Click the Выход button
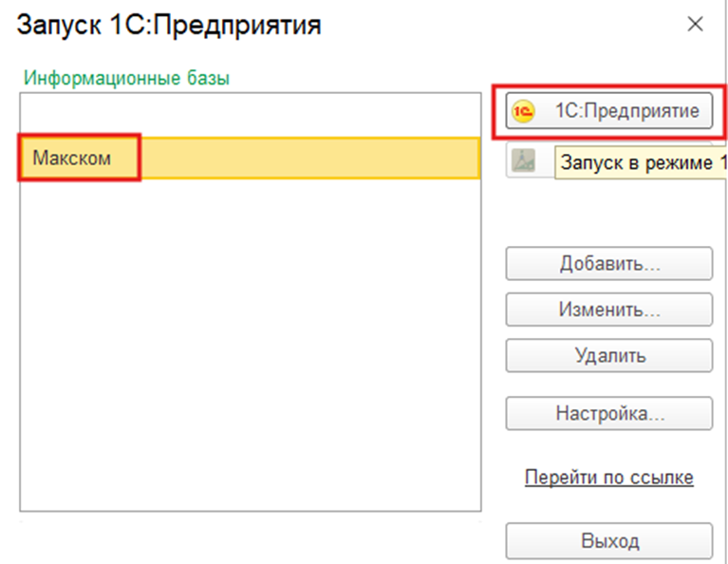 608,541
